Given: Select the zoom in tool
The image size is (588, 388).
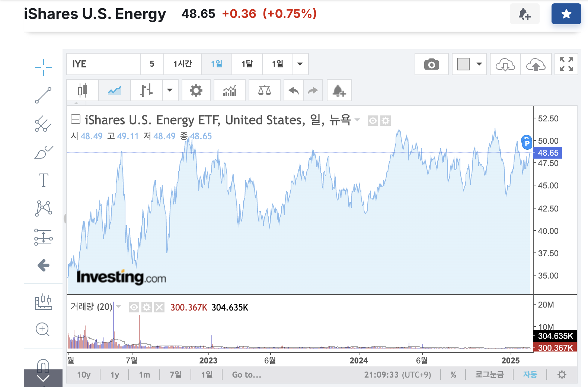Looking at the screenshot, I should pos(43,329).
